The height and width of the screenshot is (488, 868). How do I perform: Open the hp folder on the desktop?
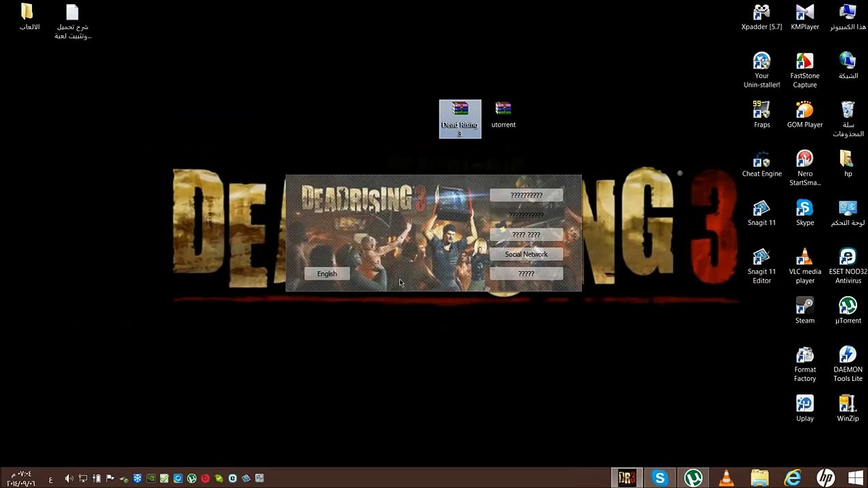848,164
